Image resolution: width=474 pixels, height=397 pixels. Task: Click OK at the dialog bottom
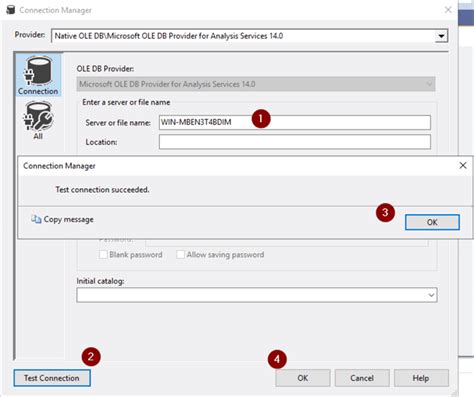(x=303, y=378)
